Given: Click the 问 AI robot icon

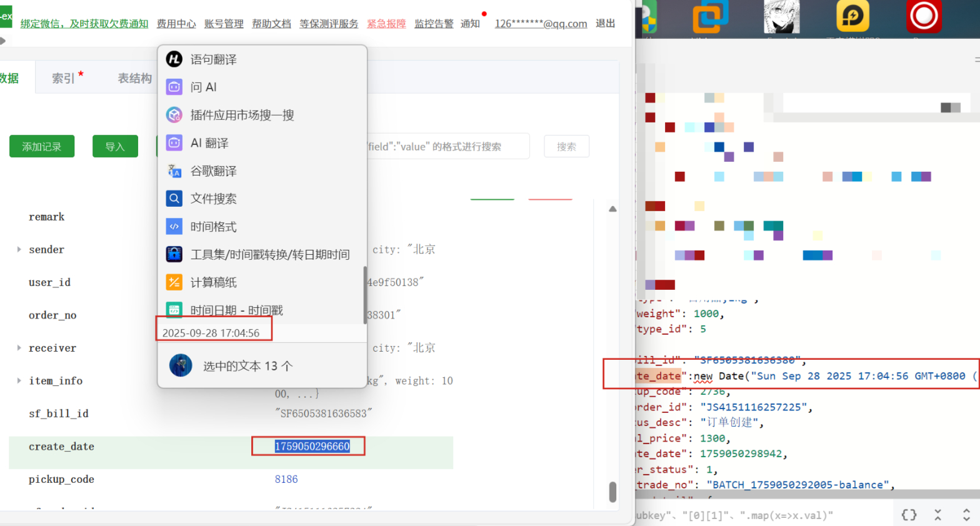Looking at the screenshot, I should [x=174, y=87].
